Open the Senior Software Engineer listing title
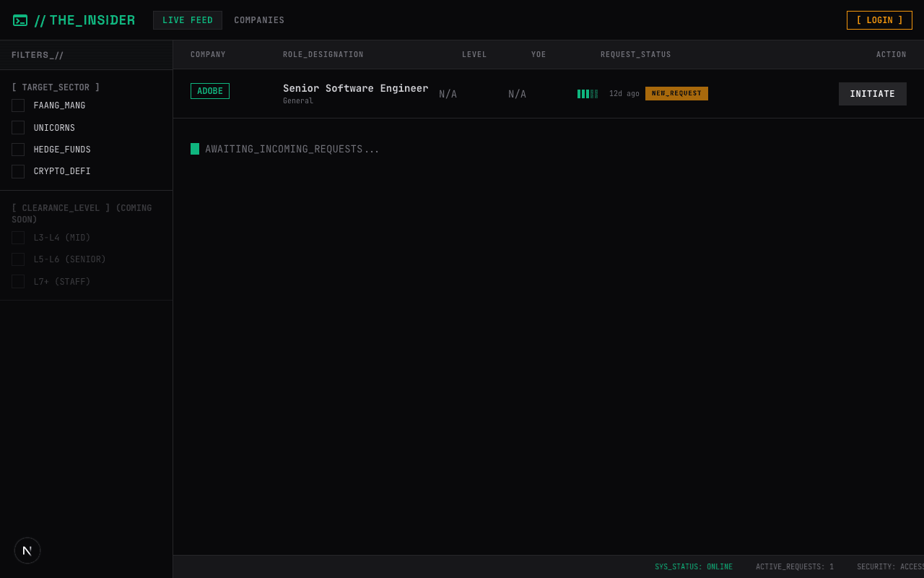 [x=355, y=88]
